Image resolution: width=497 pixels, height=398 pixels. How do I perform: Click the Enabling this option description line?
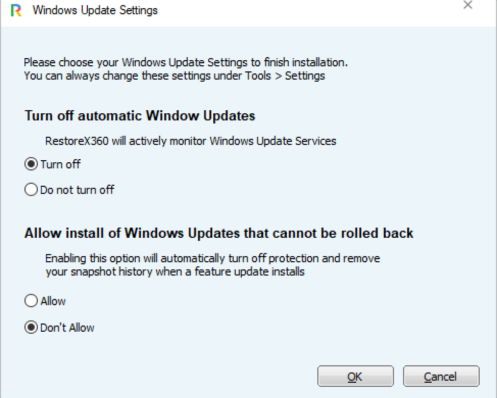213,258
